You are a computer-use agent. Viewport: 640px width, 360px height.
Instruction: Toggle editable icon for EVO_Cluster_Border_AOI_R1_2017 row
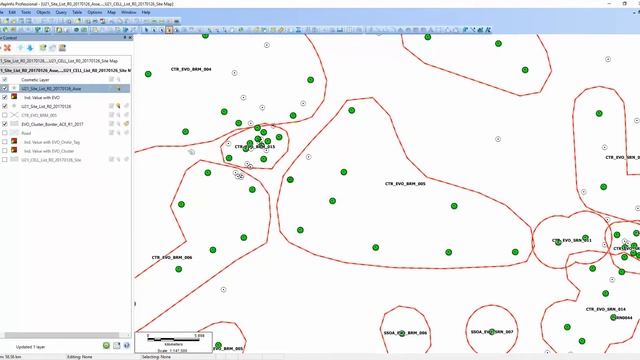[111, 124]
